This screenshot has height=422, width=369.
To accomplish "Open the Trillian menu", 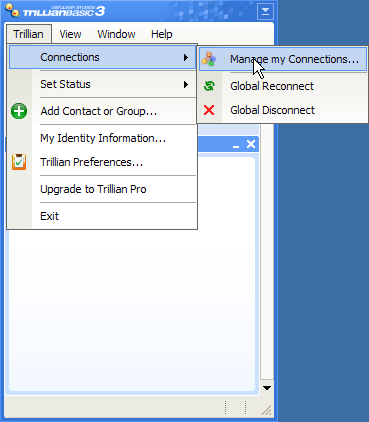I will pos(28,34).
